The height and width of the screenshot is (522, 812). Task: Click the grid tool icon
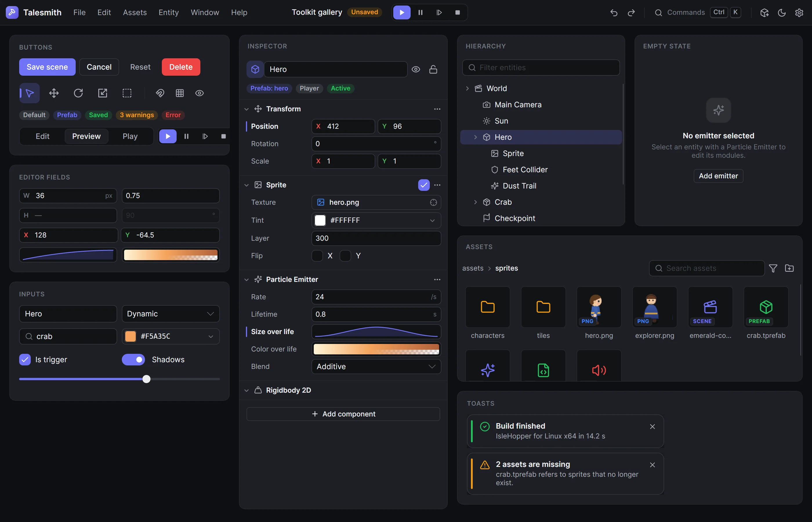(180, 93)
